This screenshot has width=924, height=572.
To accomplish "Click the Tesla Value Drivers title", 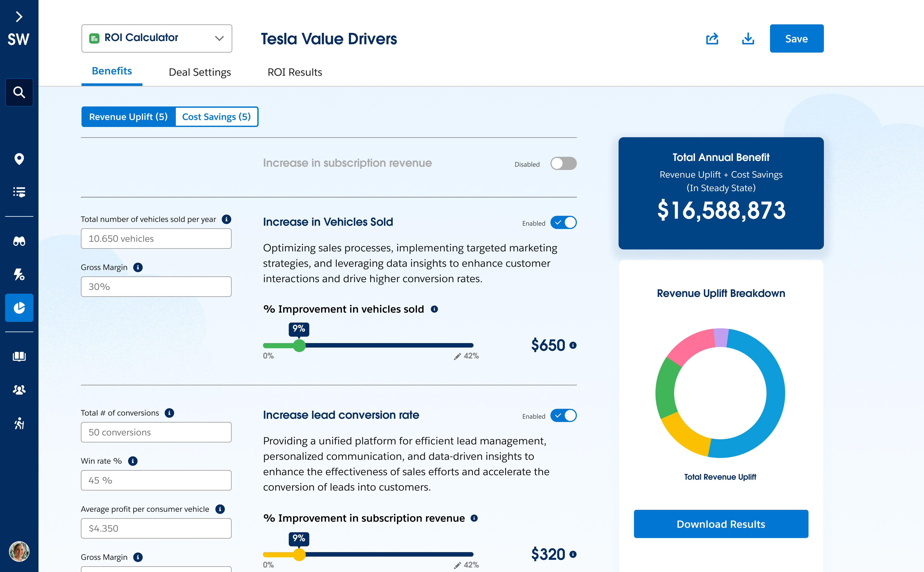I will [x=329, y=39].
